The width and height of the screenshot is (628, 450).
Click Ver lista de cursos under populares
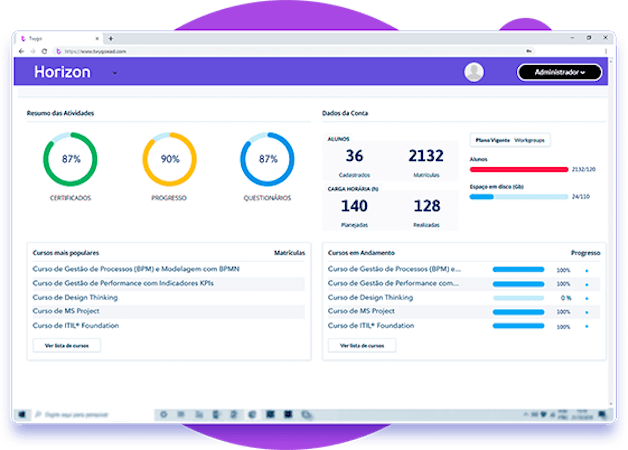pos(67,346)
